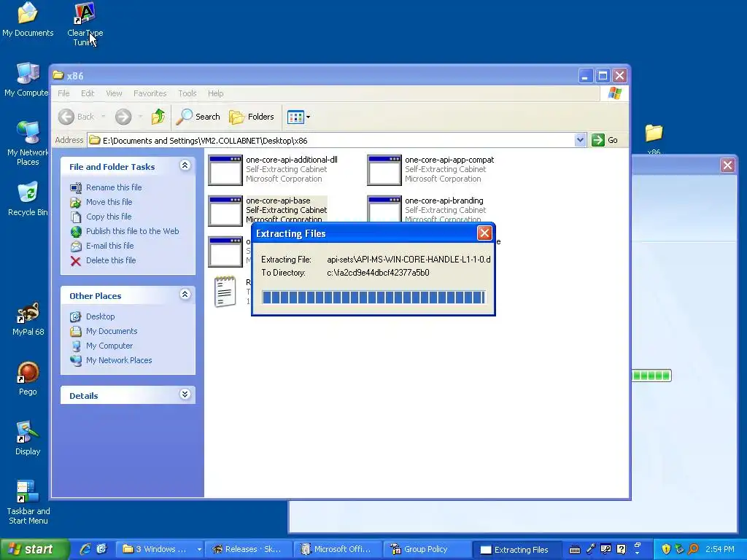The image size is (747, 560).
Task: Open My Computer desktop icon
Action: 27,79
